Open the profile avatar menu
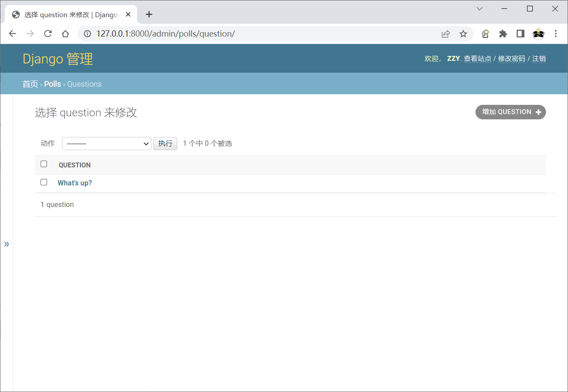Viewport: 568px width, 392px height. pyautogui.click(x=538, y=34)
